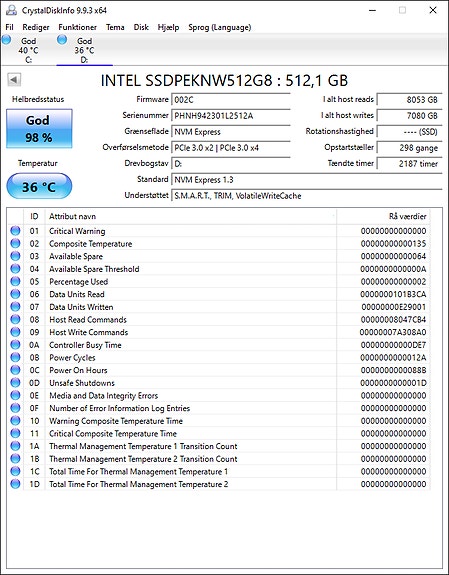Click the power-on count 298 gange

(410, 148)
